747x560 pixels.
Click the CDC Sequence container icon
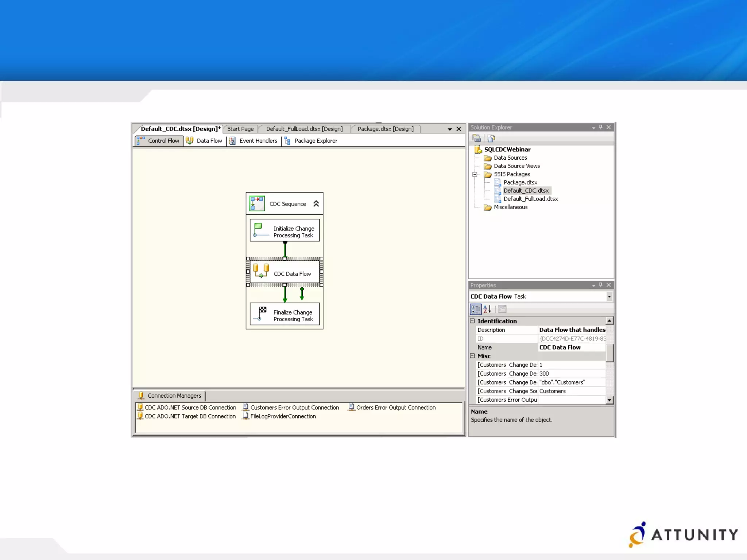257,203
